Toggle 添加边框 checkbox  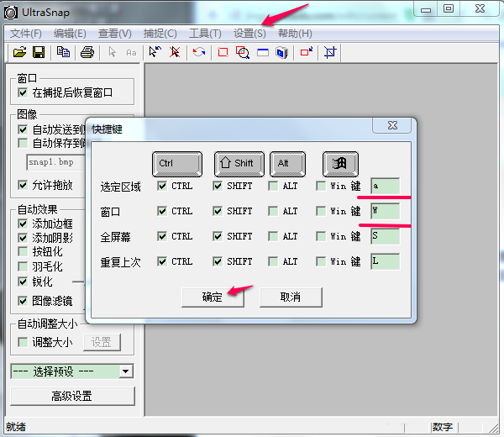tap(23, 224)
